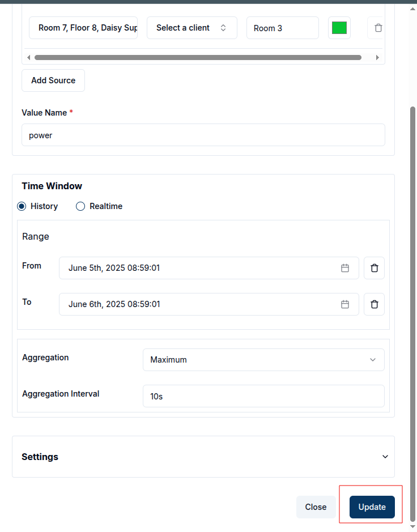Click the Add Source button
Viewport: 417px width, 532px height.
click(53, 80)
